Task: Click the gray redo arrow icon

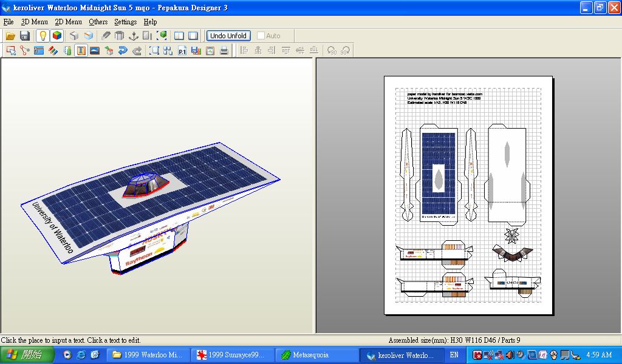Action: coord(137,51)
